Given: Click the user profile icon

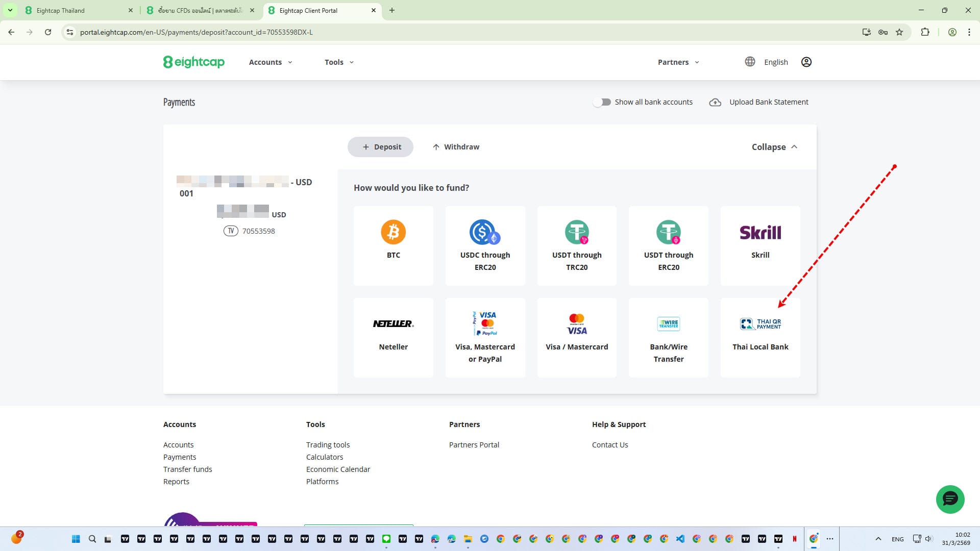Looking at the screenshot, I should pos(806,62).
